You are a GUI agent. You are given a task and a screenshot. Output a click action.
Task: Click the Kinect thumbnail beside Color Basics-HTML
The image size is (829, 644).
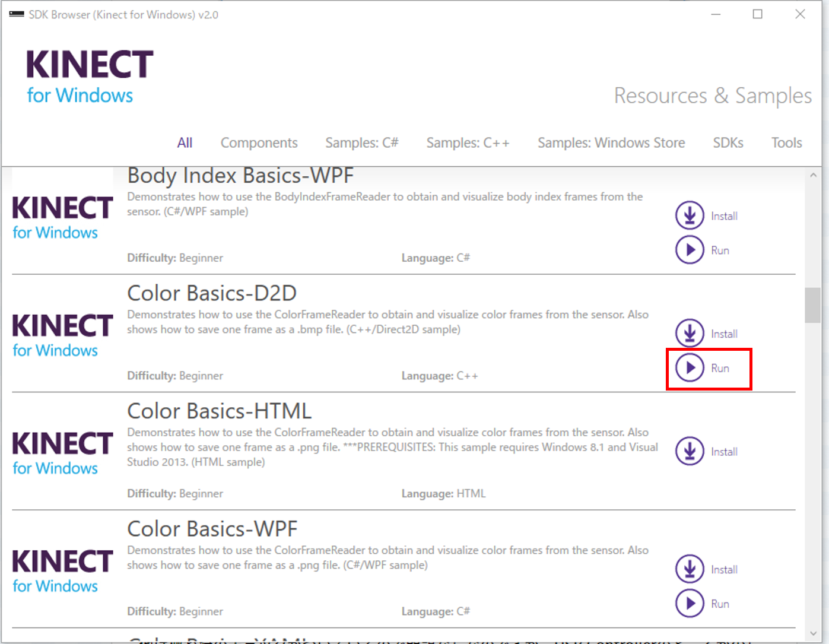[x=62, y=453]
